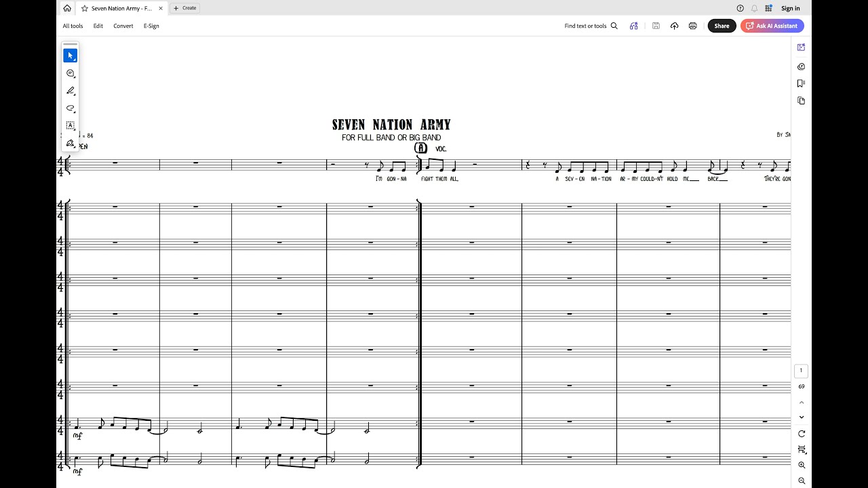Go to the Acrobat Home screen icon
Viewport: 868px width, 488px height.
click(66, 8)
